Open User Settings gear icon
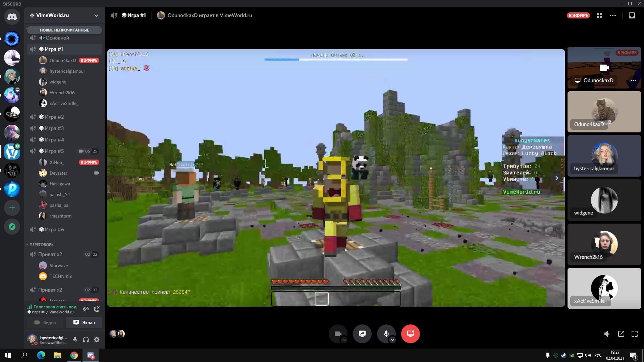 pos(97,340)
